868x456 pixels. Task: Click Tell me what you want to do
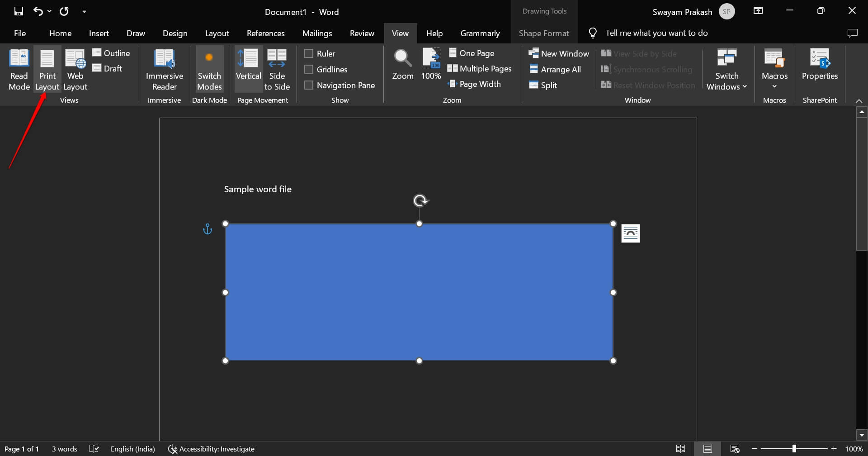(x=656, y=33)
